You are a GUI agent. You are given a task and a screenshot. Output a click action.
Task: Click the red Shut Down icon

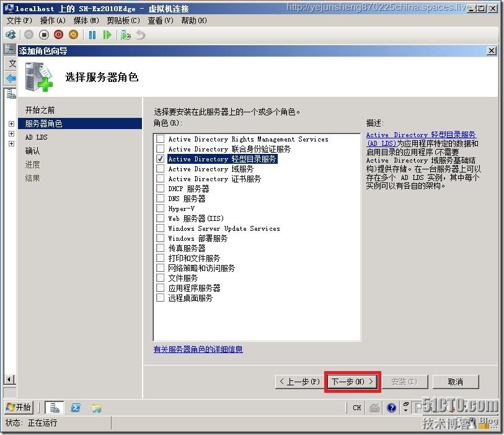(x=58, y=35)
